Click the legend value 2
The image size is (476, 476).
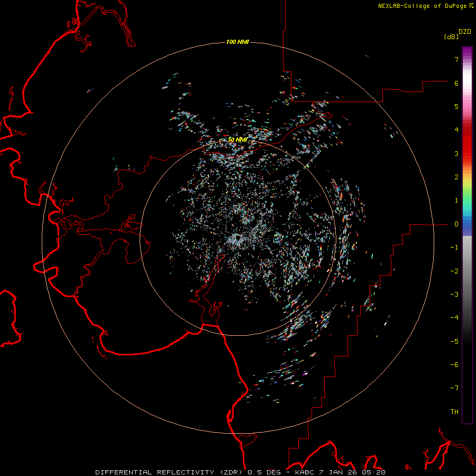(x=456, y=177)
